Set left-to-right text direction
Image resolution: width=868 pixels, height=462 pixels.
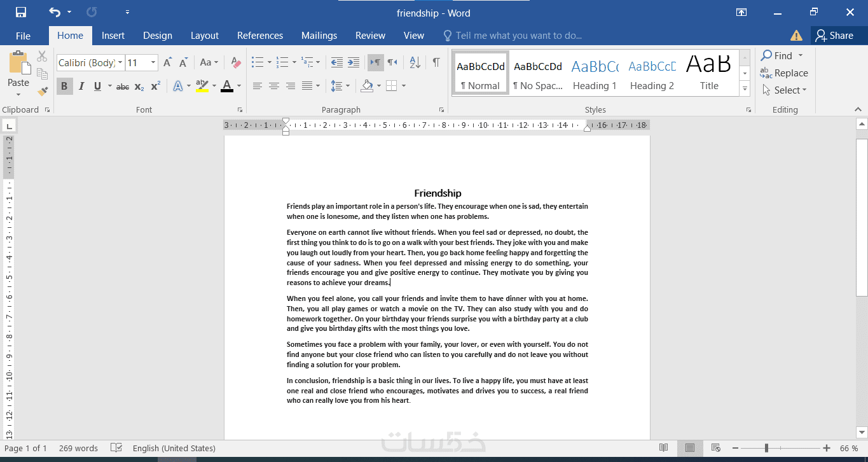click(x=375, y=62)
